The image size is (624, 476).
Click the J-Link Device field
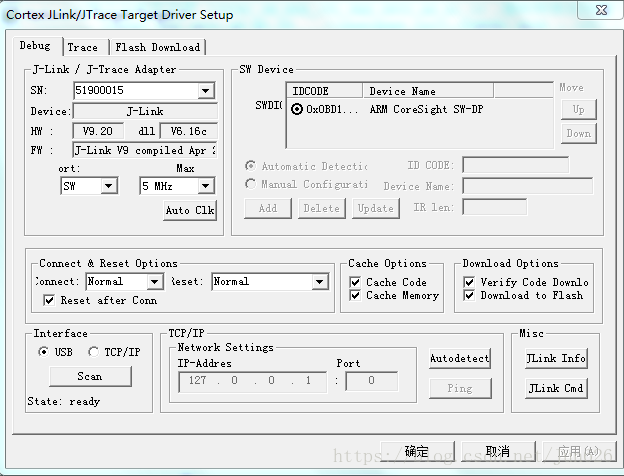point(145,111)
